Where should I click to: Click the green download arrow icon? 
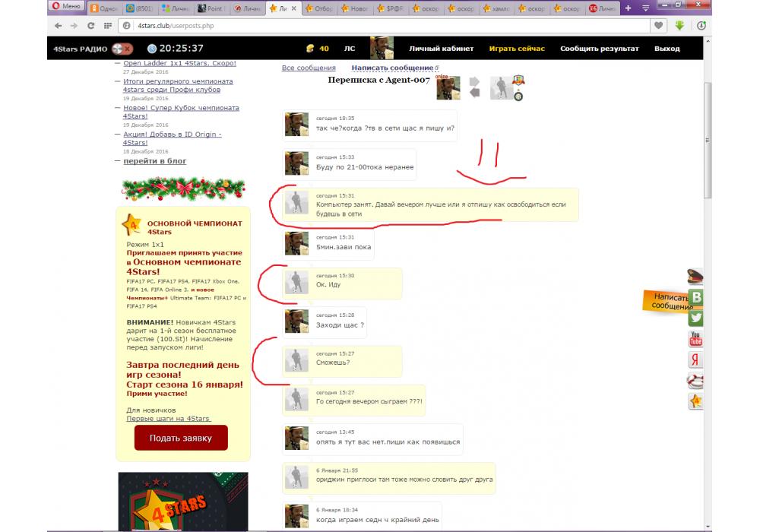679,26
